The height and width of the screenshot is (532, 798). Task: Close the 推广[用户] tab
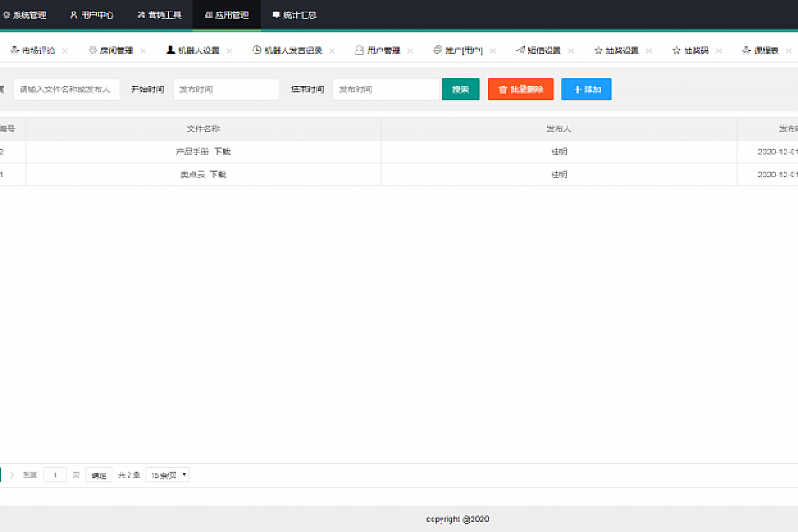[493, 51]
